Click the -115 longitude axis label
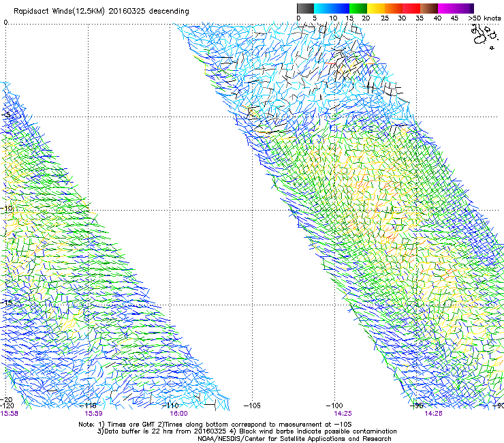 click(88, 406)
